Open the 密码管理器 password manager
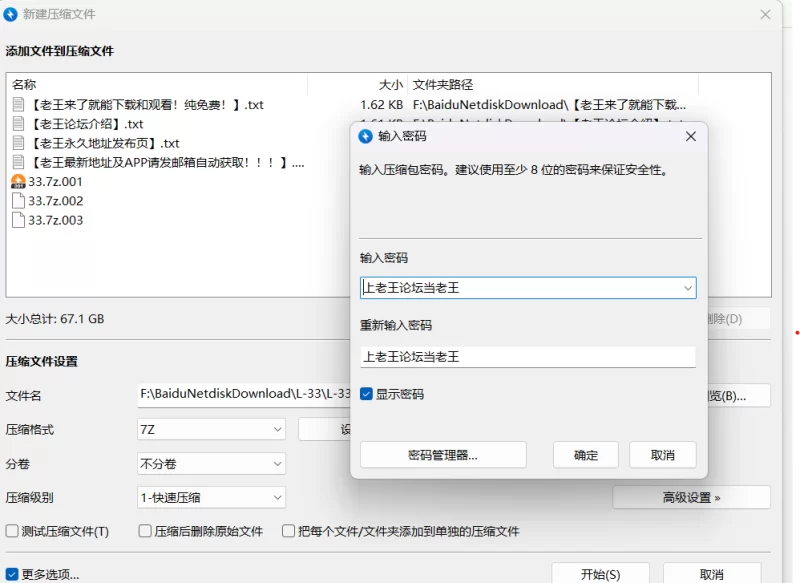Image resolution: width=800 pixels, height=583 pixels. tap(443, 455)
